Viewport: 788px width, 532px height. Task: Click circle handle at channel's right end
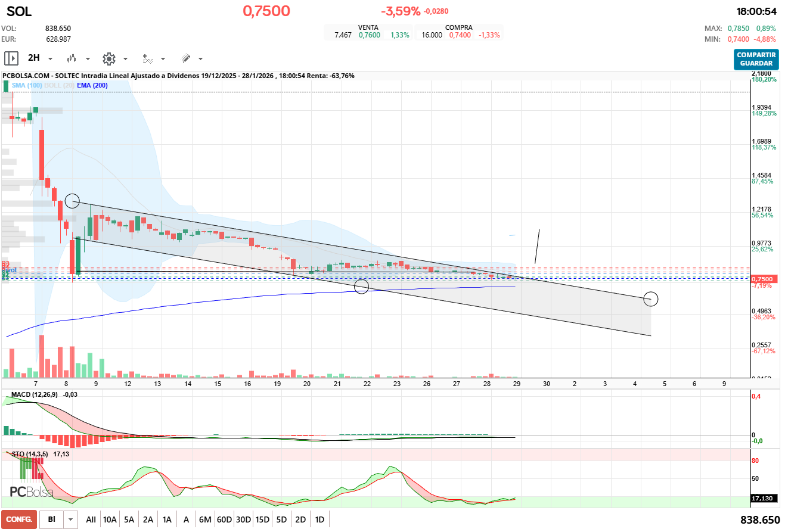(x=651, y=299)
